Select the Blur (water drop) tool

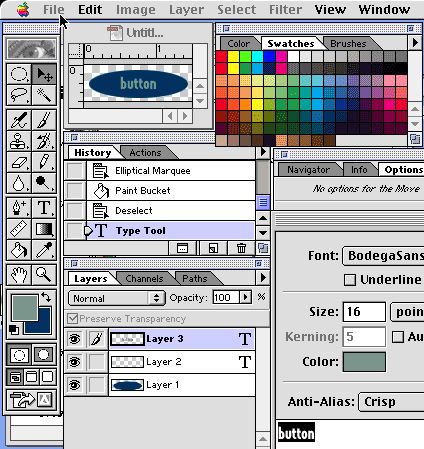19,183
